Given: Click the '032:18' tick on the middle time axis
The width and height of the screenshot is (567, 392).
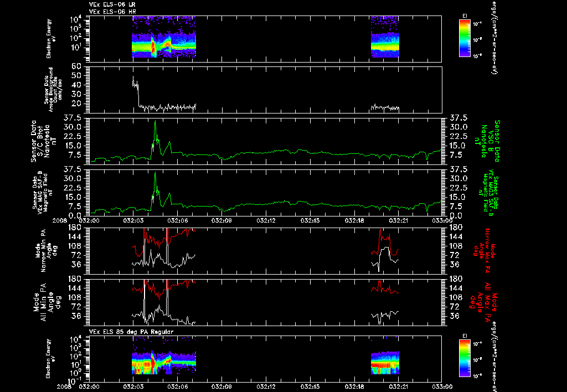Looking at the screenshot, I should point(354,220).
